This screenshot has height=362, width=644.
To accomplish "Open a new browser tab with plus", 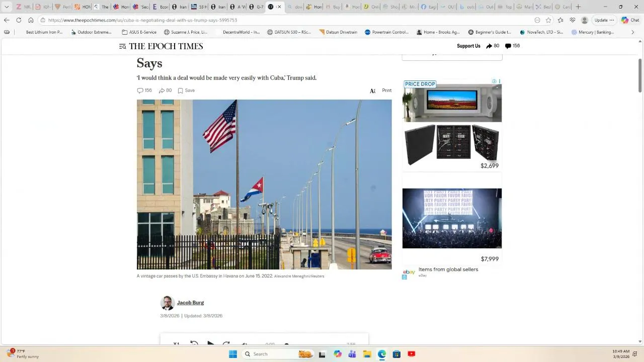I will [x=578, y=7].
